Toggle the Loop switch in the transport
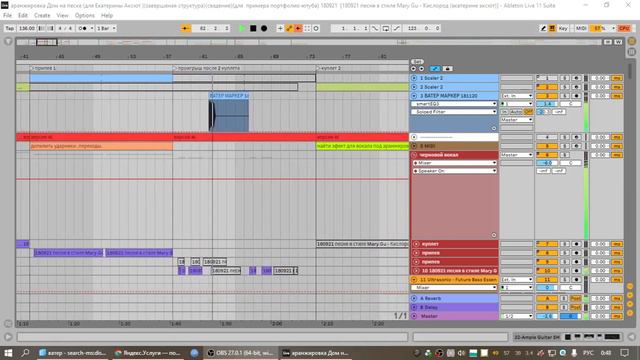The width and height of the screenshot is (640, 360). click(x=386, y=28)
